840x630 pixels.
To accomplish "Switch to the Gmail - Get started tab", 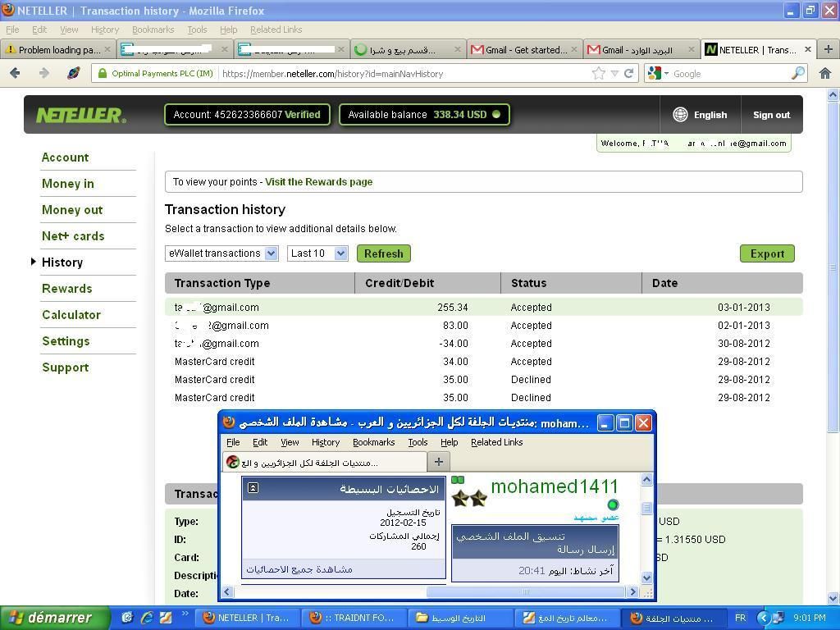I will pyautogui.click(x=524, y=49).
